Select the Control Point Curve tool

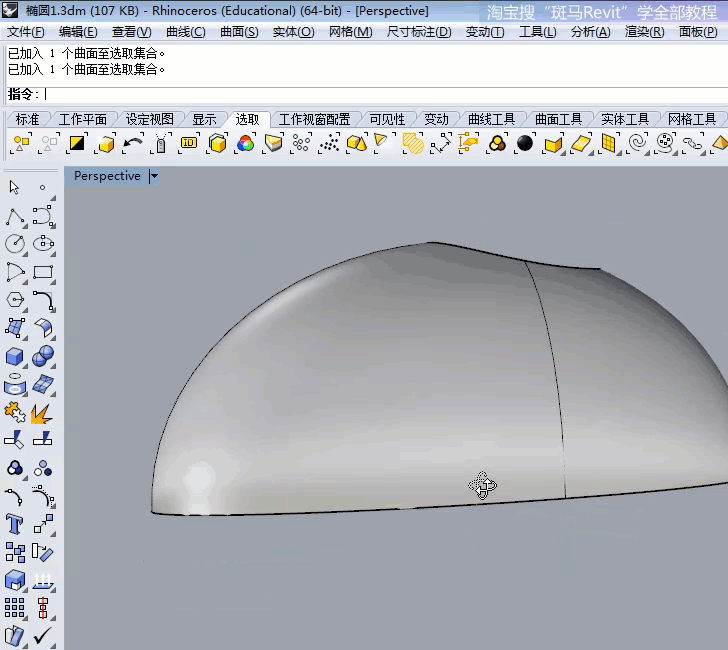[x=43, y=217]
